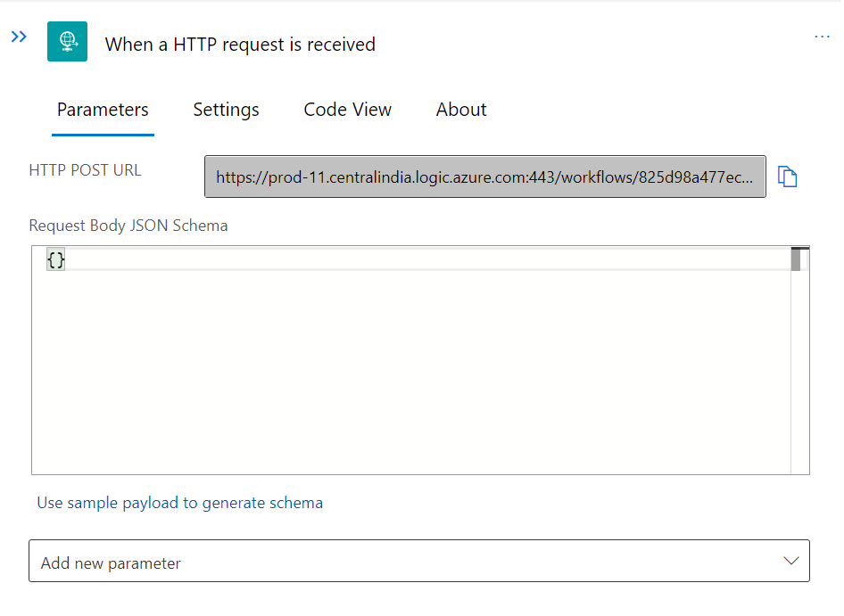
Task: Click the HTTP POST URL field
Action: click(x=484, y=177)
